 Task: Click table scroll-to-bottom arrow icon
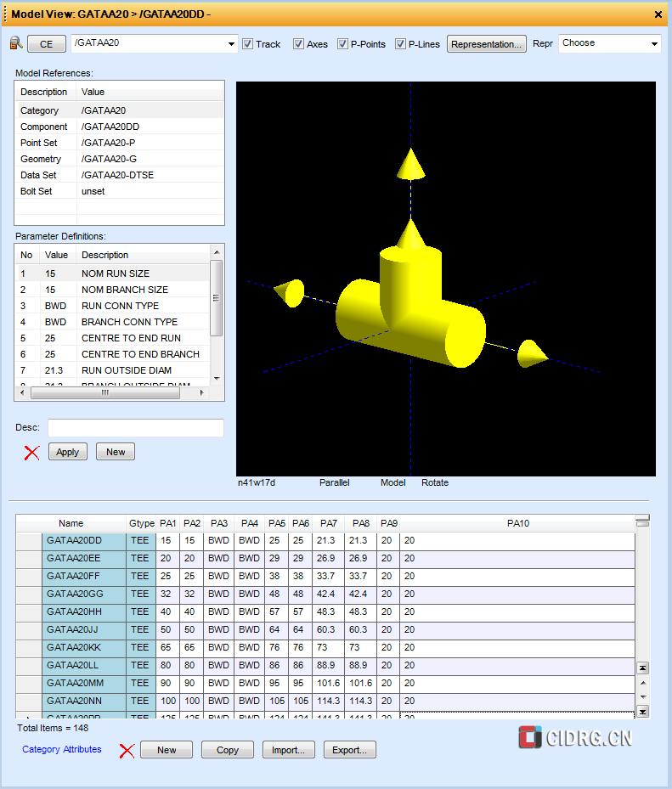pos(642,712)
